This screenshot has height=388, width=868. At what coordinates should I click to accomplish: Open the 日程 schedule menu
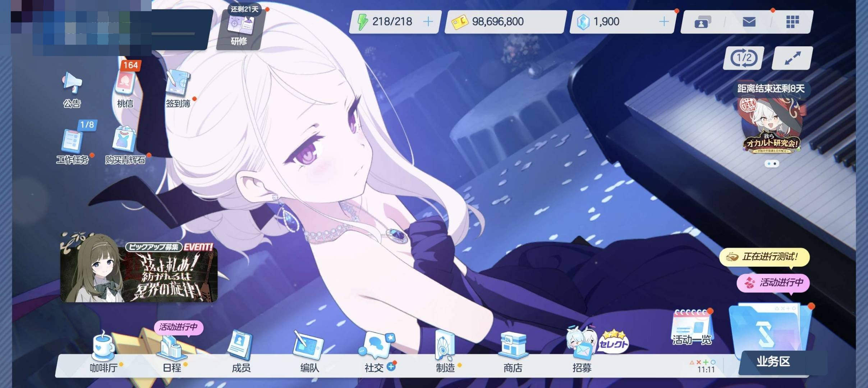(172, 354)
